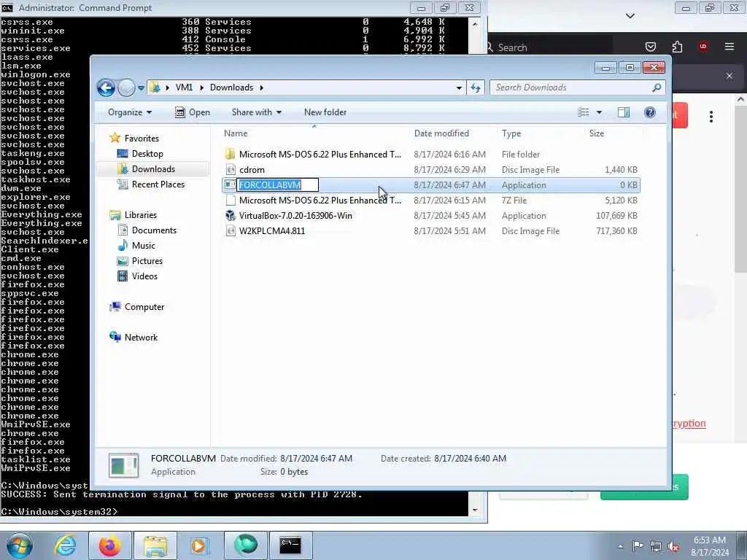Select VM1 in the address breadcrumb
The image size is (747, 560).
click(184, 87)
